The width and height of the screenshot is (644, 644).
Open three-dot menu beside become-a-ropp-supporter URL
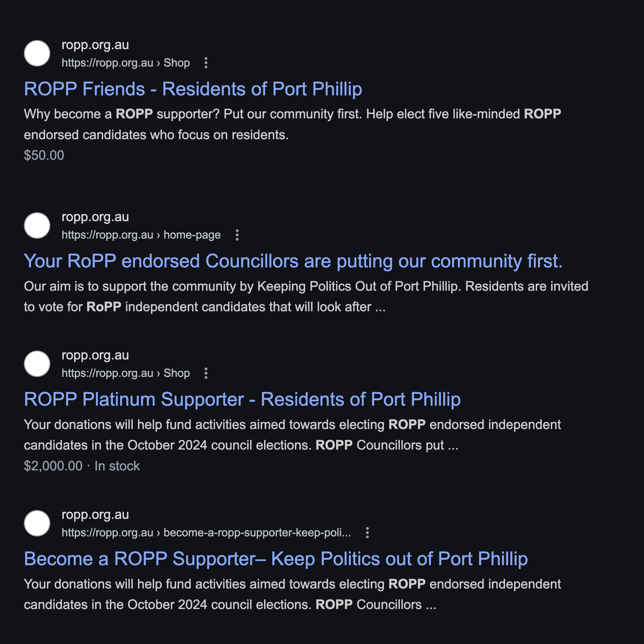pyautogui.click(x=367, y=533)
